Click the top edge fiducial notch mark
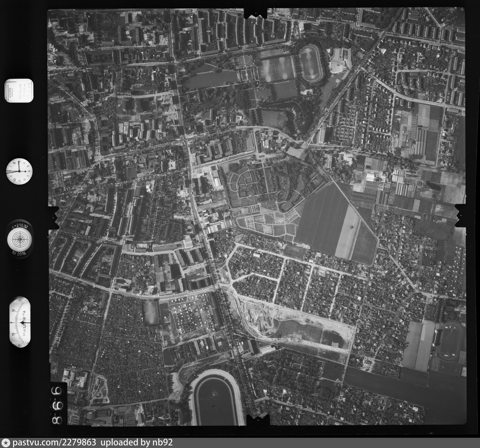This screenshot has height=448, width=480. [x=256, y=13]
